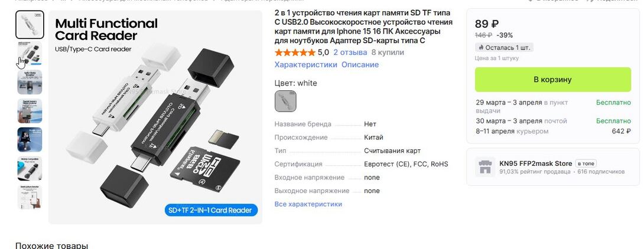Open KN95 FFP2mask Store seller page
The height and width of the screenshot is (249, 644).
[x=535, y=163]
